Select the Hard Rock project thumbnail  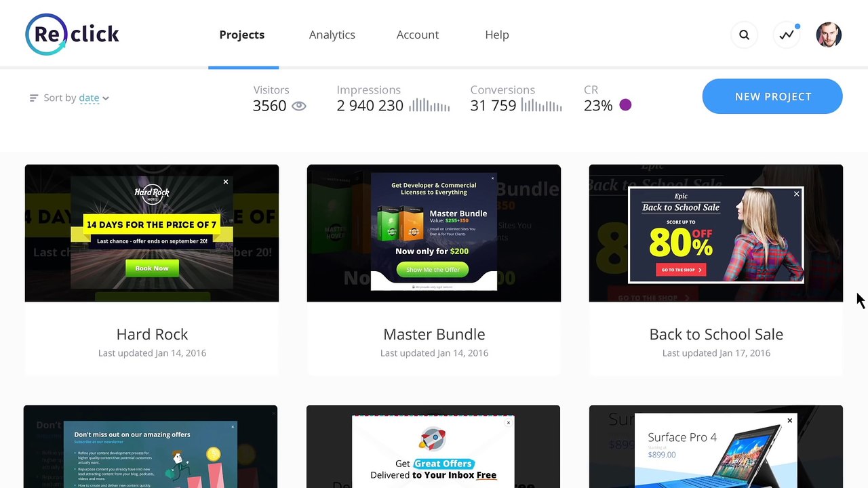152,233
